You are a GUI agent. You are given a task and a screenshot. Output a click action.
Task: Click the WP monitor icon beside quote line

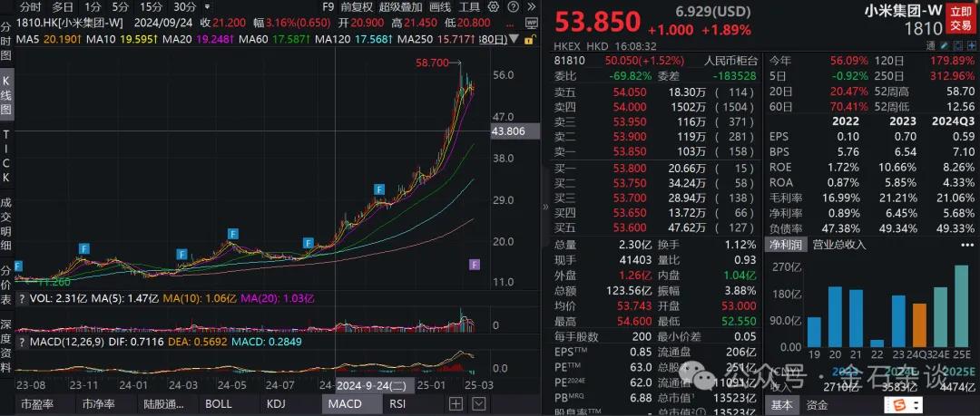coord(532,23)
